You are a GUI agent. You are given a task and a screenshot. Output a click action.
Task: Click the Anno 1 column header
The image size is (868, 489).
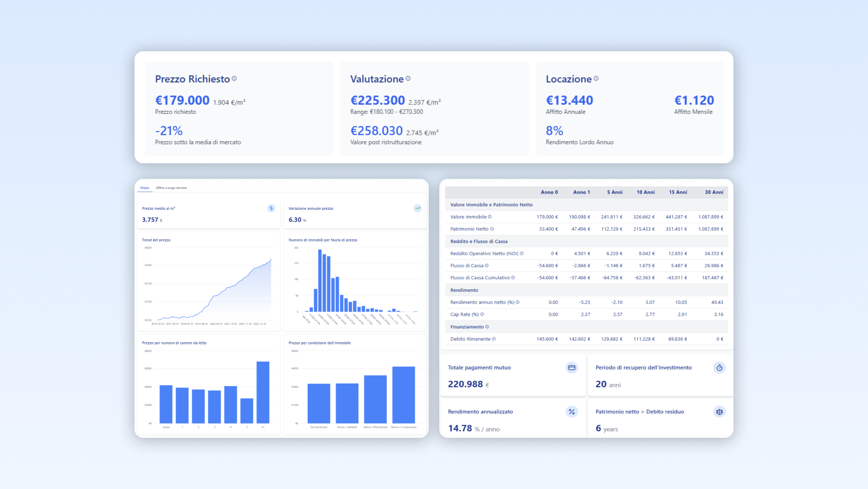coord(581,192)
